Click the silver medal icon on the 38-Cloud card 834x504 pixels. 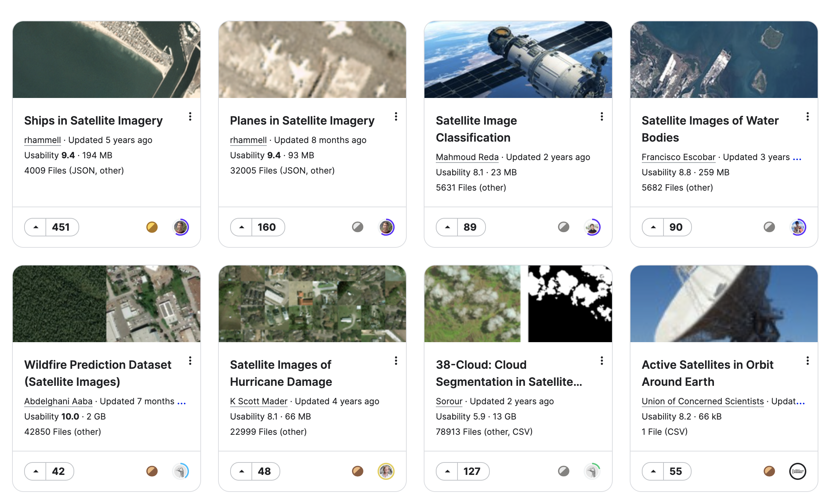tap(564, 471)
